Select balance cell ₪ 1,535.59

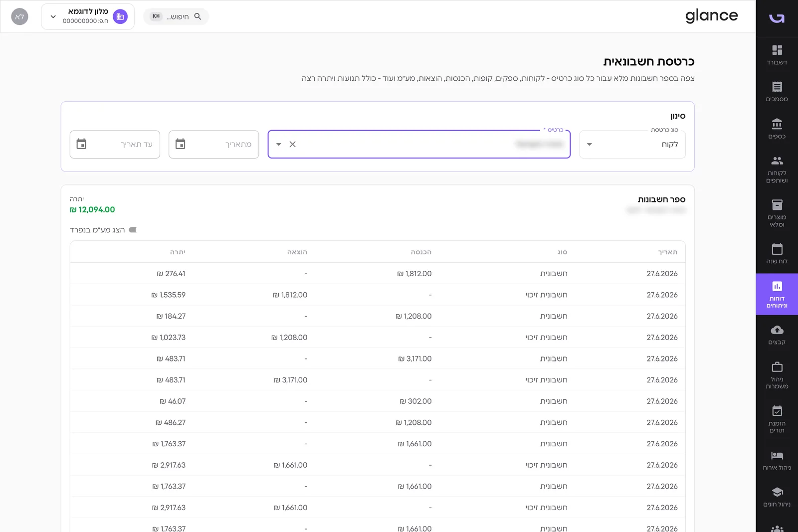coord(169,295)
